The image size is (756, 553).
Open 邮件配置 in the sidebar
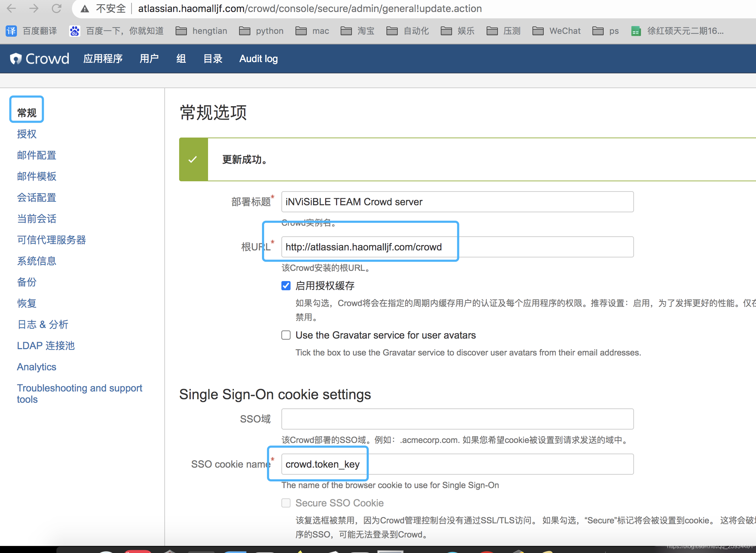click(x=37, y=155)
